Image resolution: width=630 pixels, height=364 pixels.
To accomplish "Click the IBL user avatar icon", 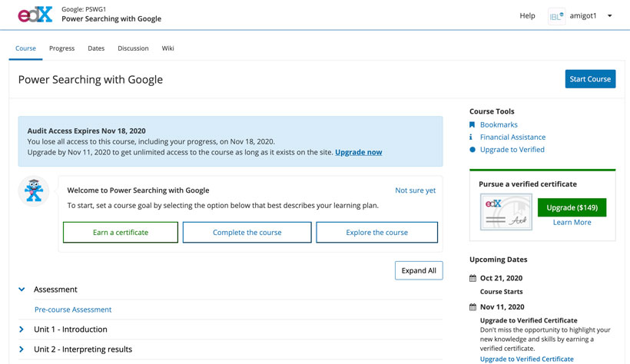I will [556, 16].
